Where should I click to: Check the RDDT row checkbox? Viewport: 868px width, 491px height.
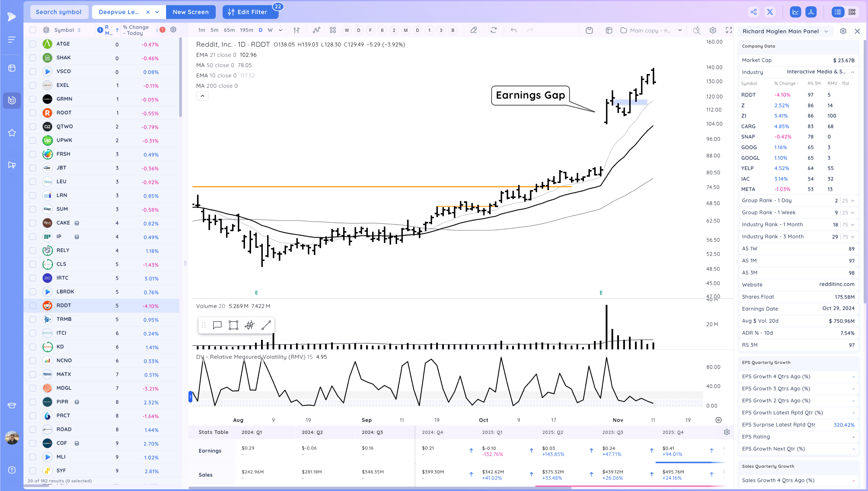click(33, 306)
